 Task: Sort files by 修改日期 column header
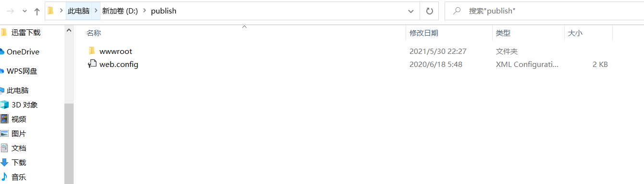tap(423, 33)
